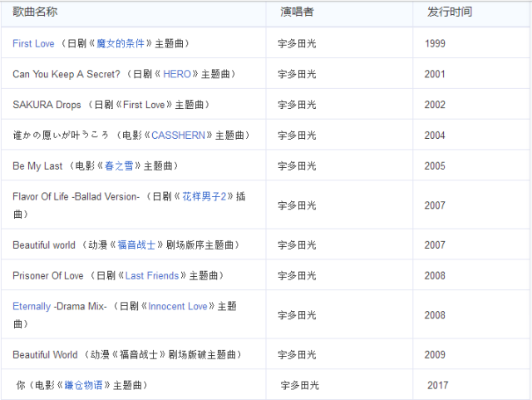
Task: Select the 歌曲名称 column header
Action: click(x=35, y=12)
